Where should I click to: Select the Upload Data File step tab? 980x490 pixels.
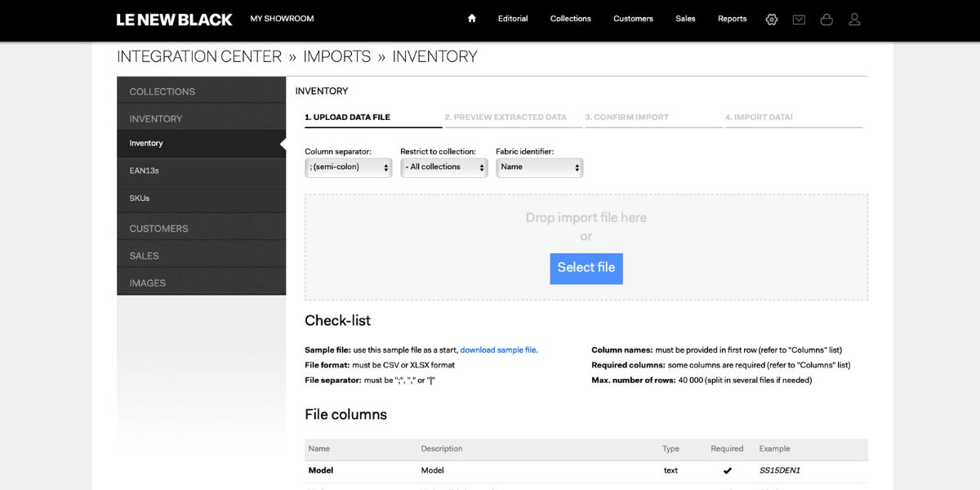click(373, 118)
